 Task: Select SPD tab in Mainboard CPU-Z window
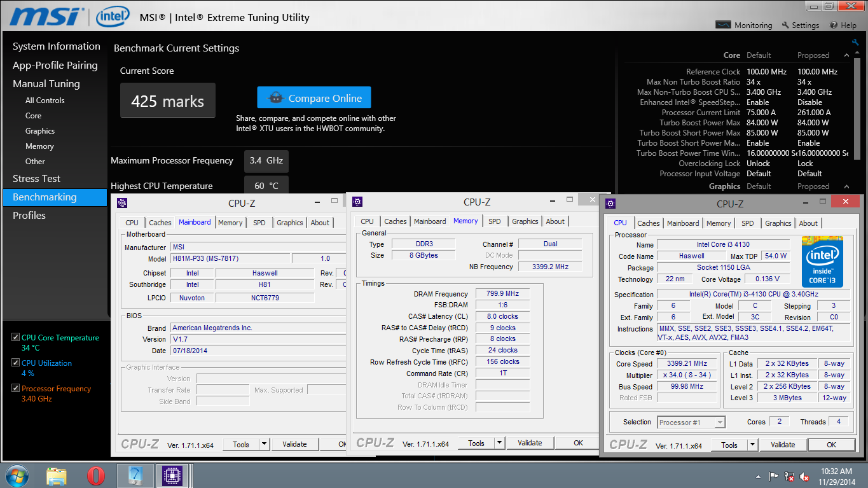point(259,223)
